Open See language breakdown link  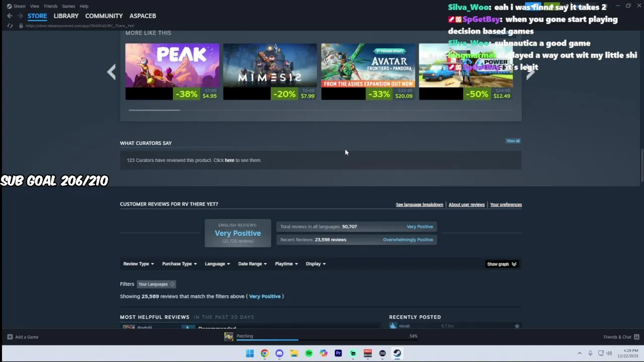click(x=420, y=205)
